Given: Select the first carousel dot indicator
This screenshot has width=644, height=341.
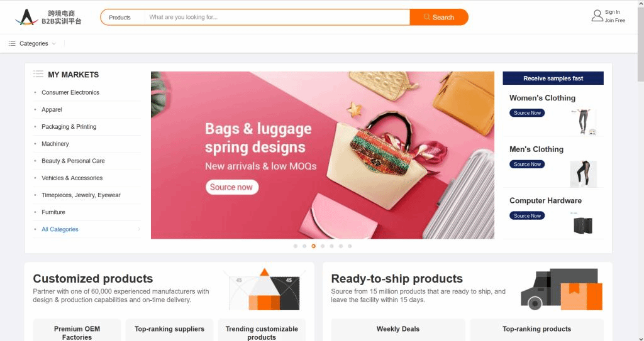Looking at the screenshot, I should point(296,246).
